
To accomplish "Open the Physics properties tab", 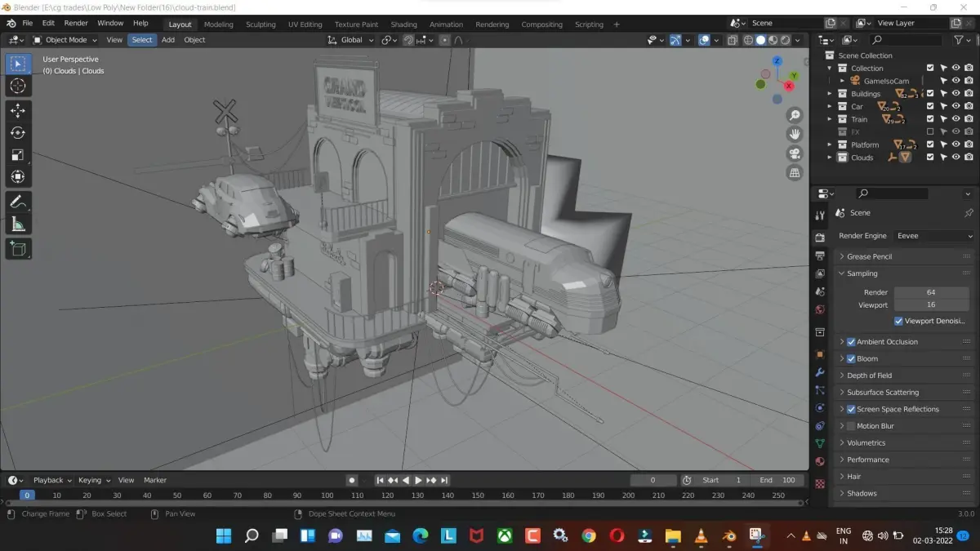I will (x=820, y=407).
